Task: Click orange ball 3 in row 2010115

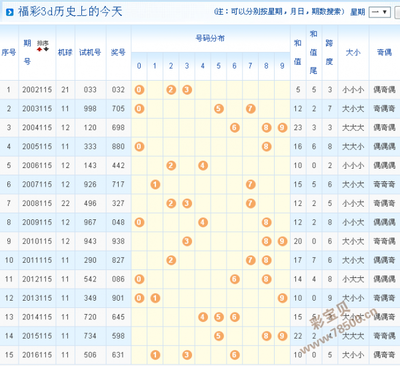Action: [x=187, y=241]
